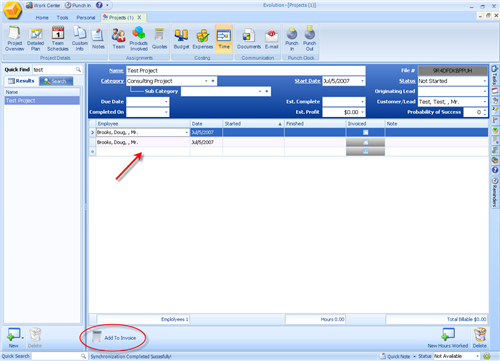Click the New Hours Worked icon
500x361 pixels.
tap(448, 337)
